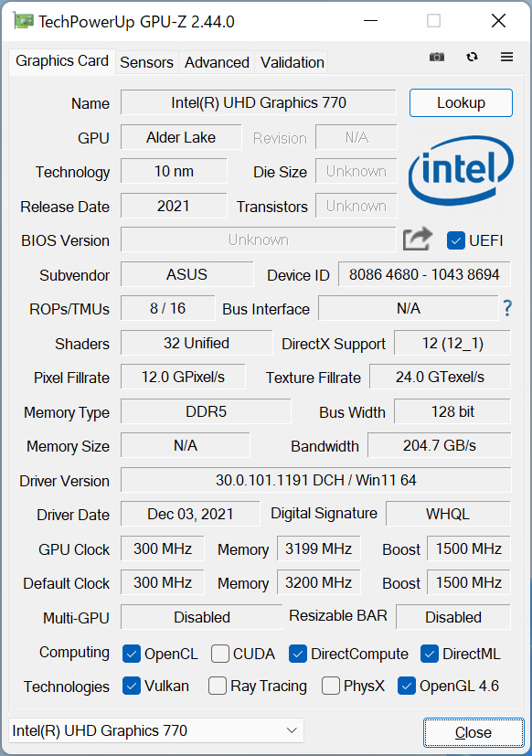
Task: Click the Device ID value field
Action: click(424, 274)
